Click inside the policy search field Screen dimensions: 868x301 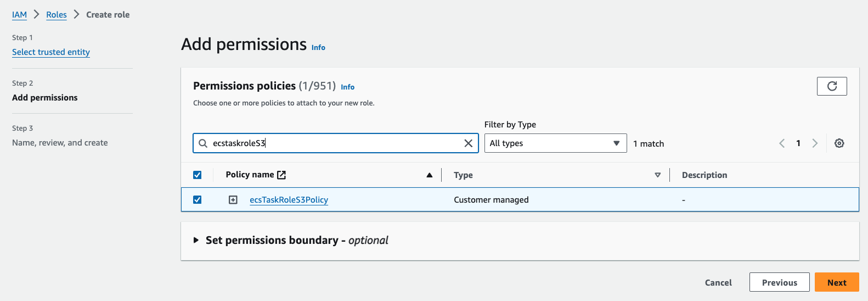coord(335,143)
